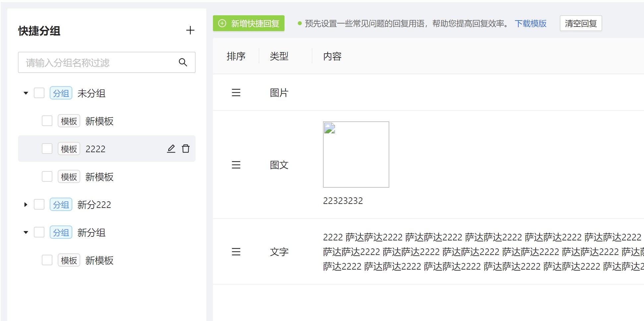
Task: Expand the 新分222 group
Action: click(26, 205)
